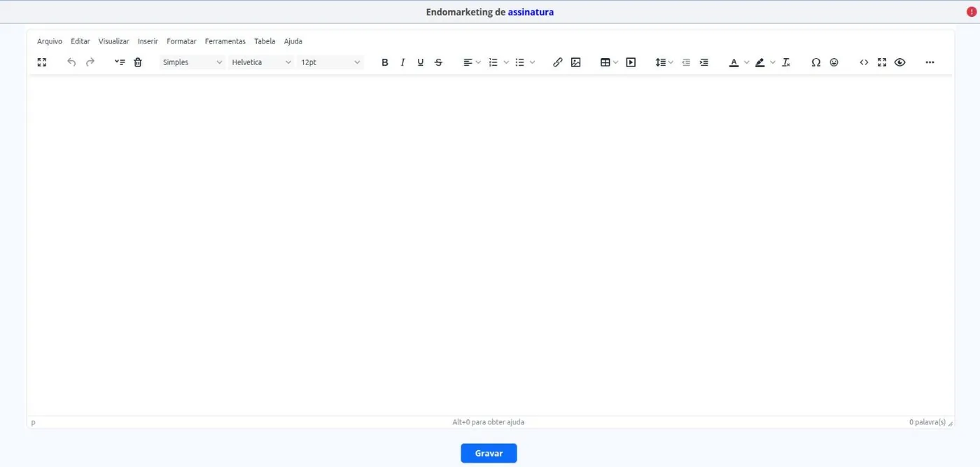Screen dimensions: 980x467
Task: Open the Helvetica font family dropdown
Action: pyautogui.click(x=261, y=62)
